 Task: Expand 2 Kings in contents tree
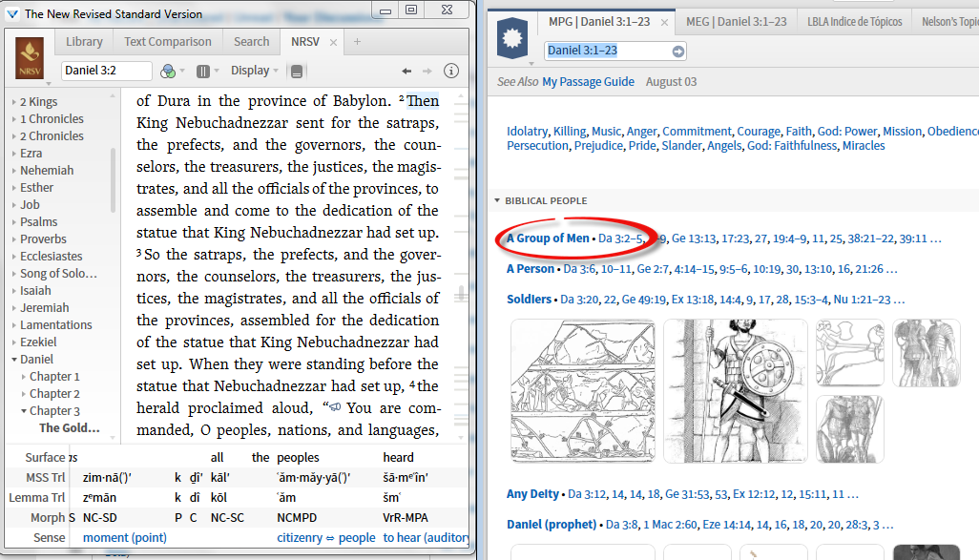pyautogui.click(x=14, y=102)
